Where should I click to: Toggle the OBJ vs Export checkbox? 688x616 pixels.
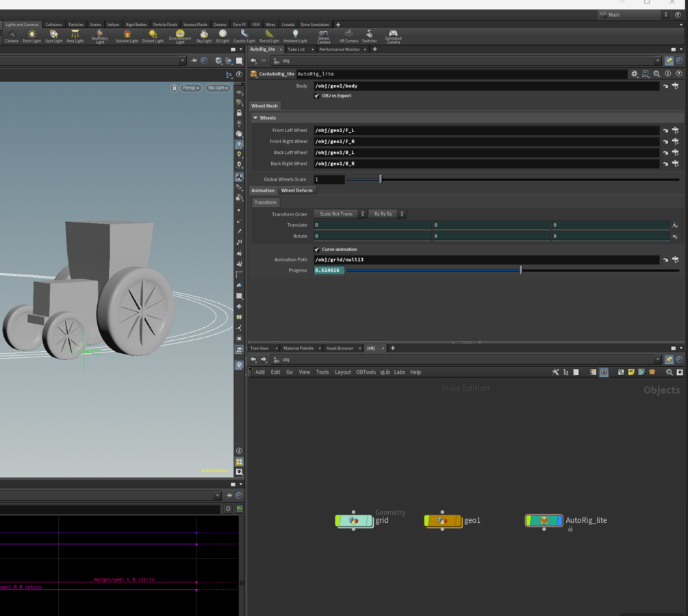[x=317, y=96]
